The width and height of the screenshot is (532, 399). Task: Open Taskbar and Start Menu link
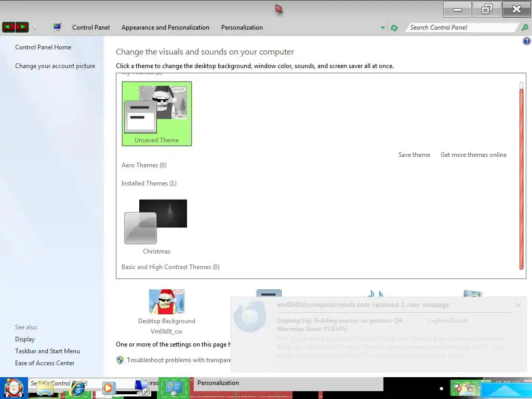pyautogui.click(x=47, y=351)
